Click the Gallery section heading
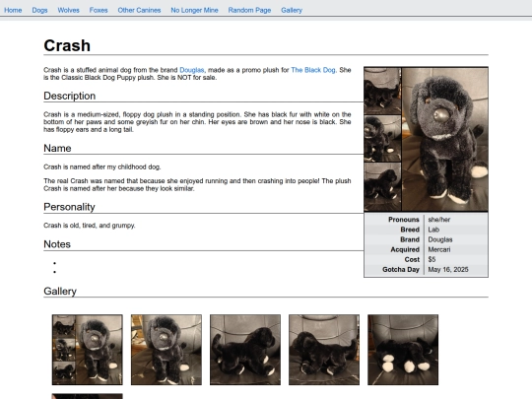This screenshot has width=532, height=399. pos(60,291)
